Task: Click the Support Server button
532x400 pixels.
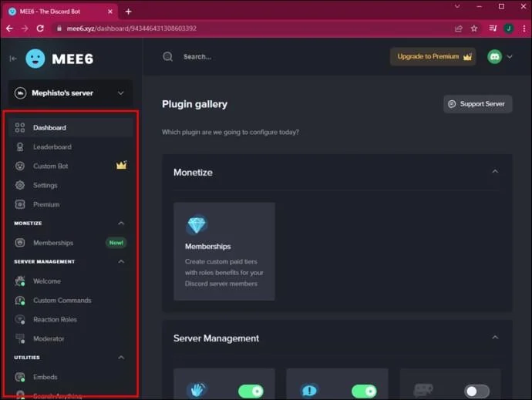Action: point(478,104)
